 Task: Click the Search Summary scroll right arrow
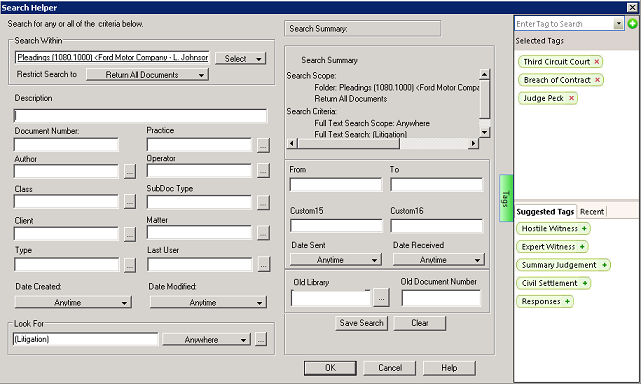click(473, 143)
